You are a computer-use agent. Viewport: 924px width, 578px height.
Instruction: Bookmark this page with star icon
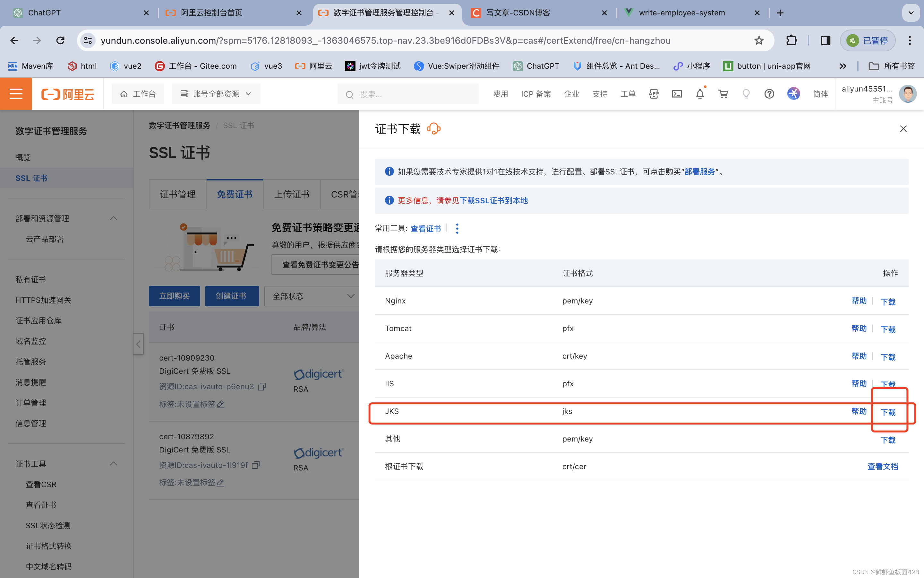click(759, 40)
